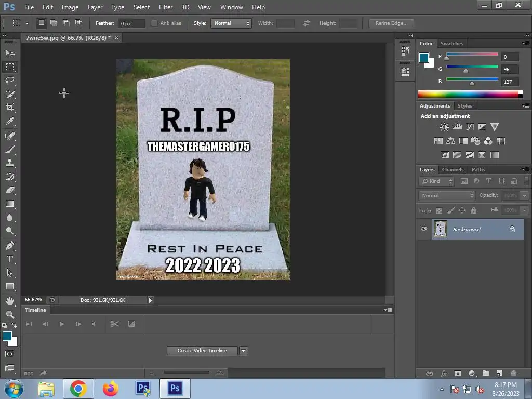Open the Opacity dropdown arrow
The image size is (532, 399).
click(x=525, y=196)
